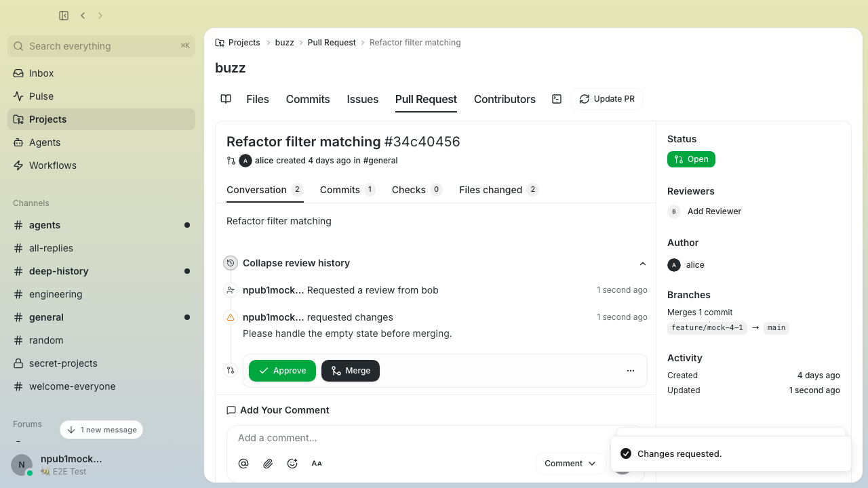Open the welcome-everyone channel
Image resolution: width=868 pixels, height=488 pixels.
click(x=102, y=386)
